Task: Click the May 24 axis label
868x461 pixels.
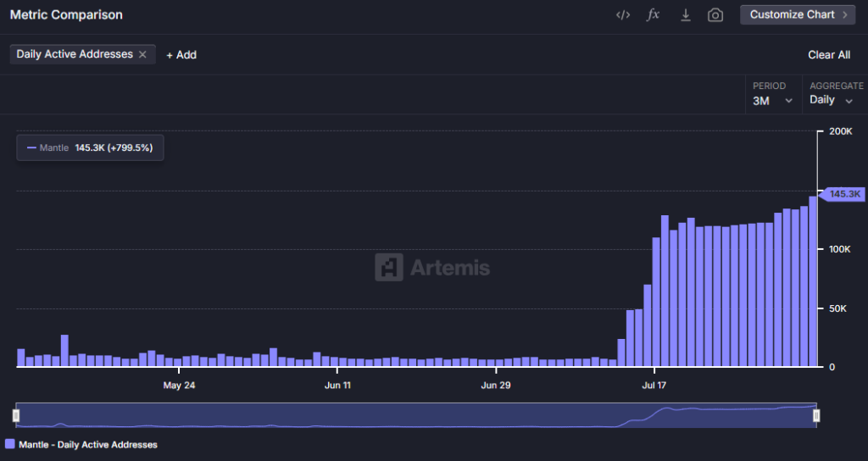Action: (x=179, y=386)
